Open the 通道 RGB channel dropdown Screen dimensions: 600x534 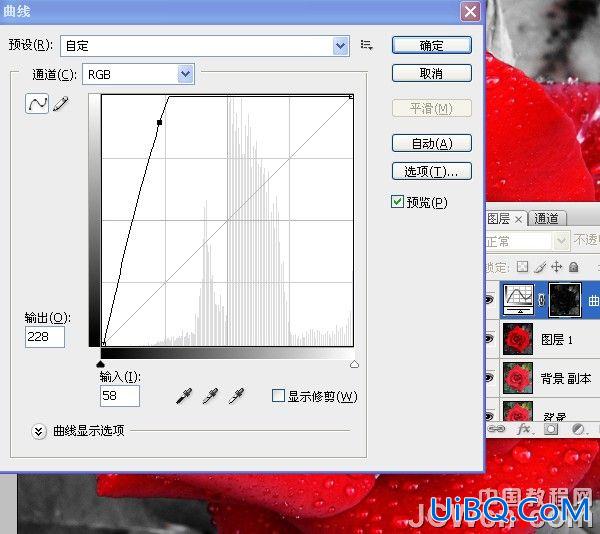(185, 74)
